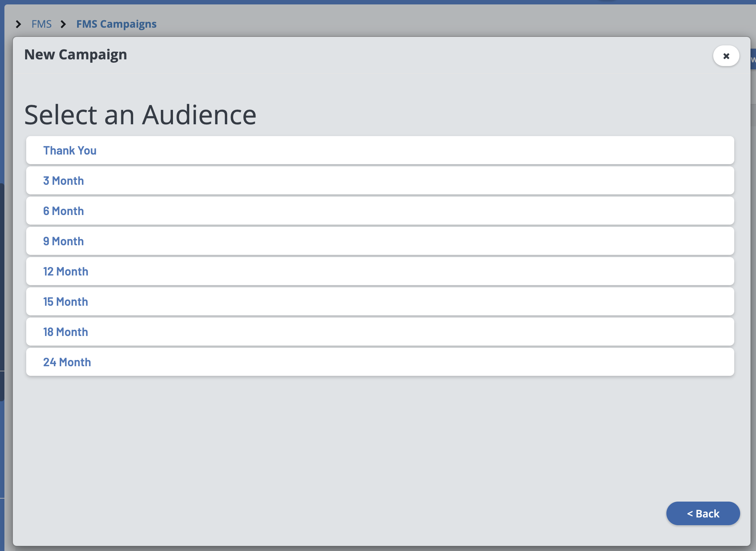756x551 pixels.
Task: Click empty dialog area below 24 Month
Action: pyautogui.click(x=369, y=443)
